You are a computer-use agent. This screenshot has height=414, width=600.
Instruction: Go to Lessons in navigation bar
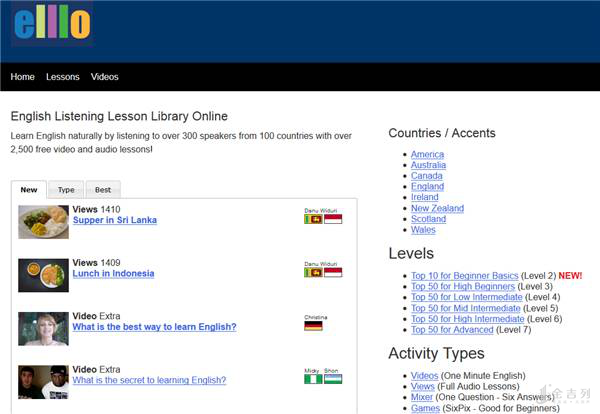tap(63, 77)
